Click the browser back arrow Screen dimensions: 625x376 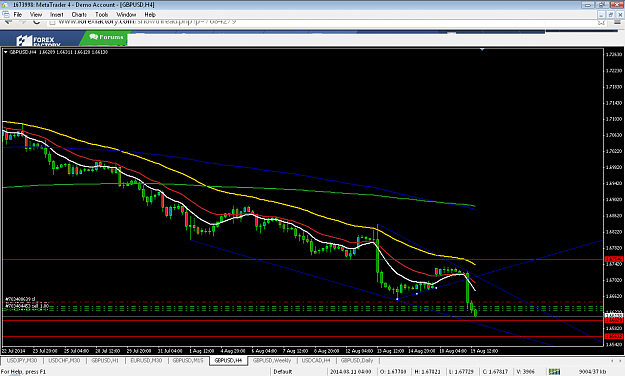pos(8,22)
